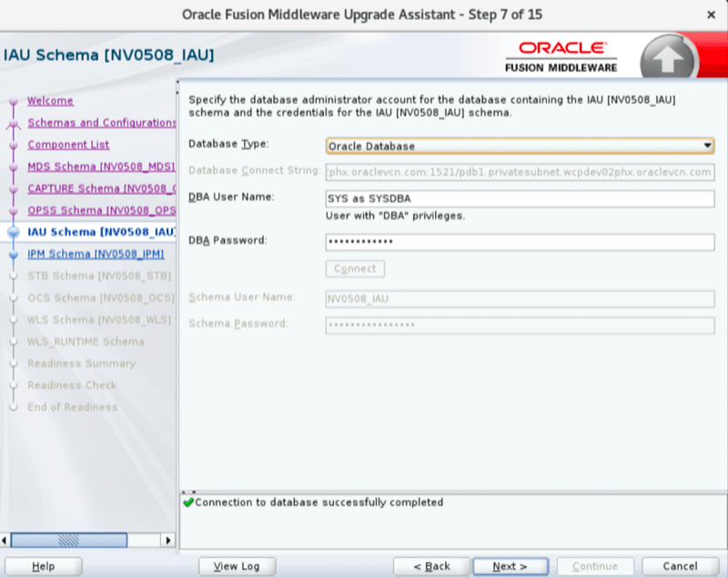The height and width of the screenshot is (578, 728).
Task: Open the View Log button
Action: (237, 566)
